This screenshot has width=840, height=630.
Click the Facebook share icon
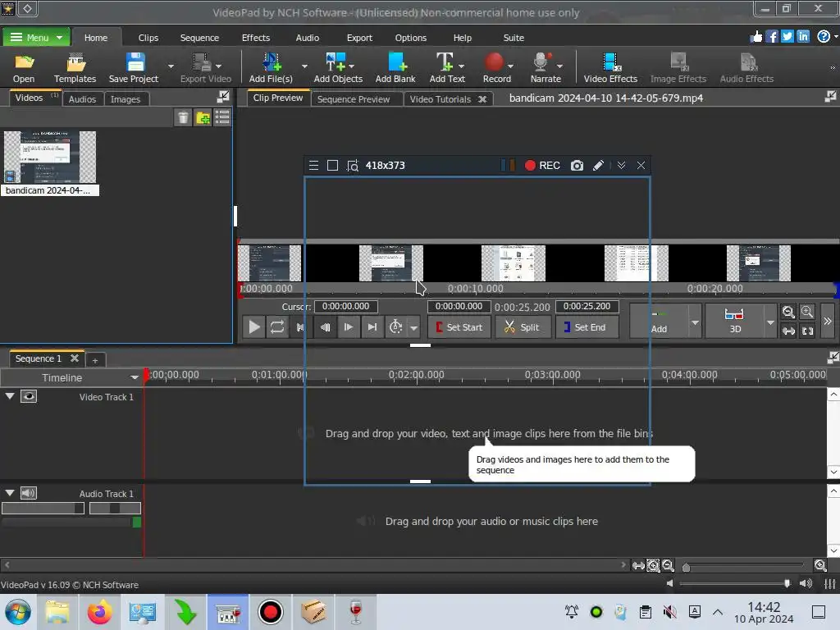pyautogui.click(x=772, y=36)
